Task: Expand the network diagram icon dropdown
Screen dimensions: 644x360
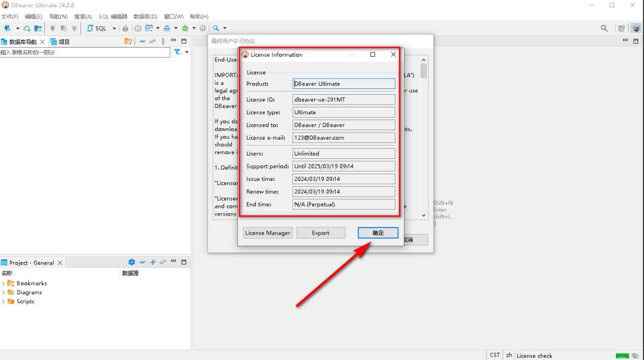Action: [x=176, y=29]
